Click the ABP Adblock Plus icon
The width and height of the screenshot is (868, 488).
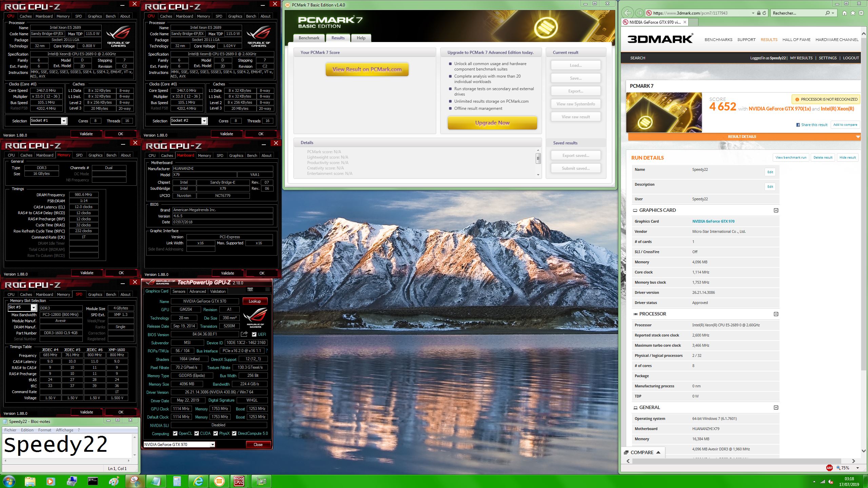coord(829,468)
